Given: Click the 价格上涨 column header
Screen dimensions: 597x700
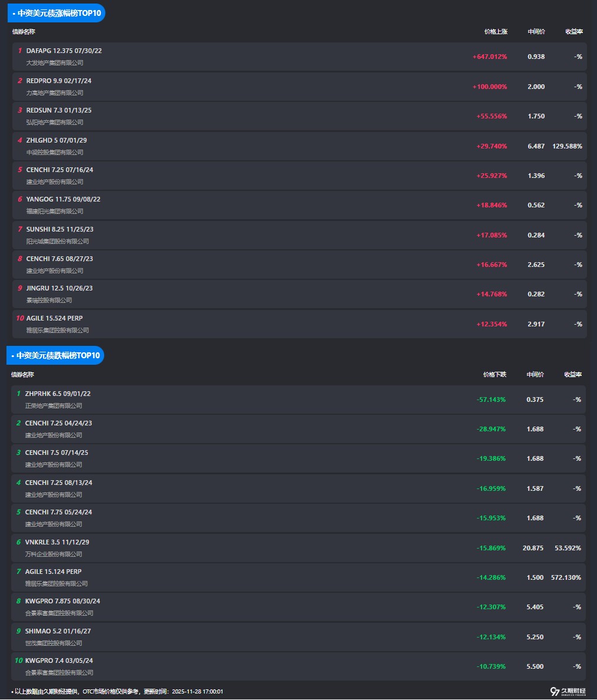Looking at the screenshot, I should (x=496, y=32).
